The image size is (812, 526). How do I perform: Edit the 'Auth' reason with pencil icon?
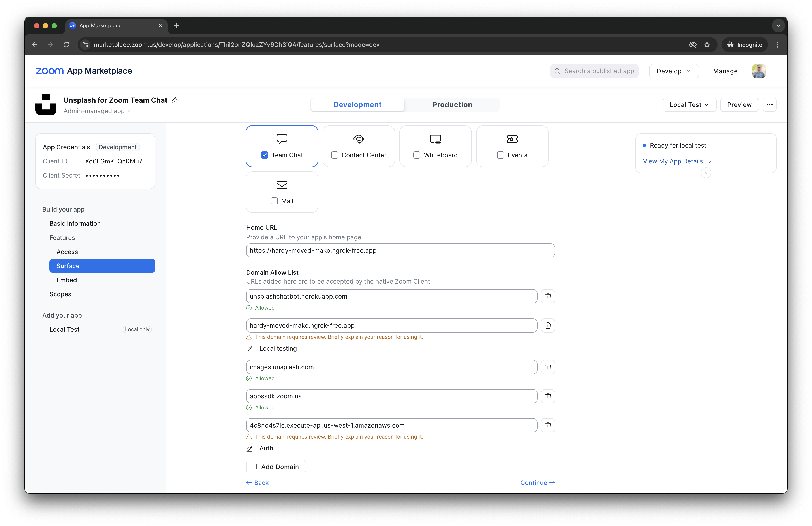coord(249,448)
